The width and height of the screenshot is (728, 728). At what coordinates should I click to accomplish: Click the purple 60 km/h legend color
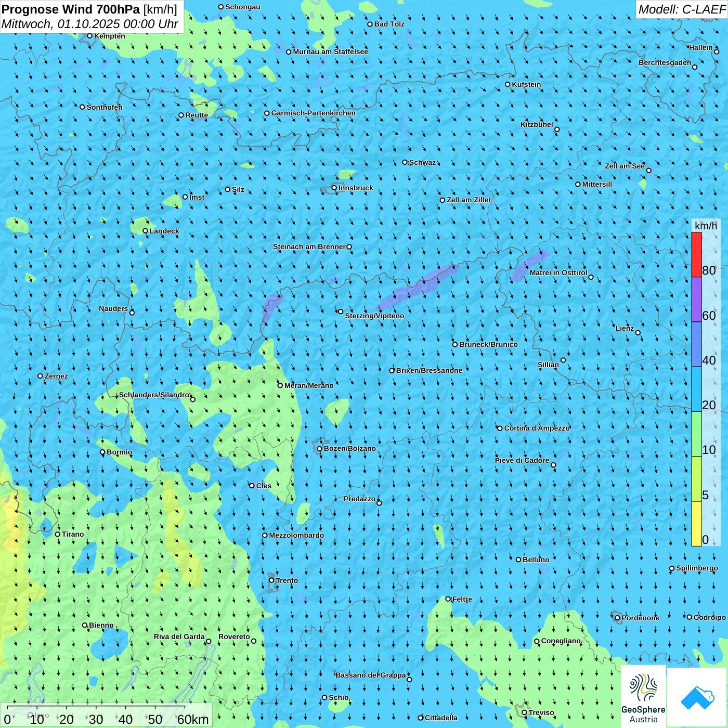coord(696,300)
